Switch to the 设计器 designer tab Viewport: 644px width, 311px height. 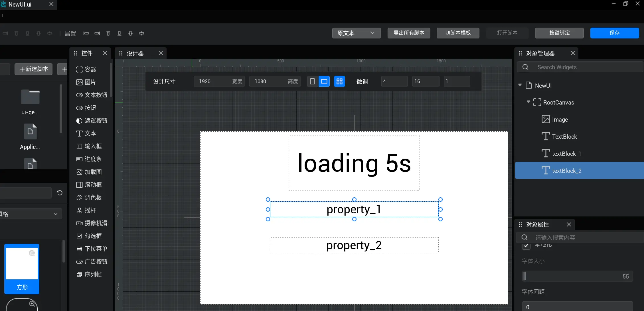[135, 53]
